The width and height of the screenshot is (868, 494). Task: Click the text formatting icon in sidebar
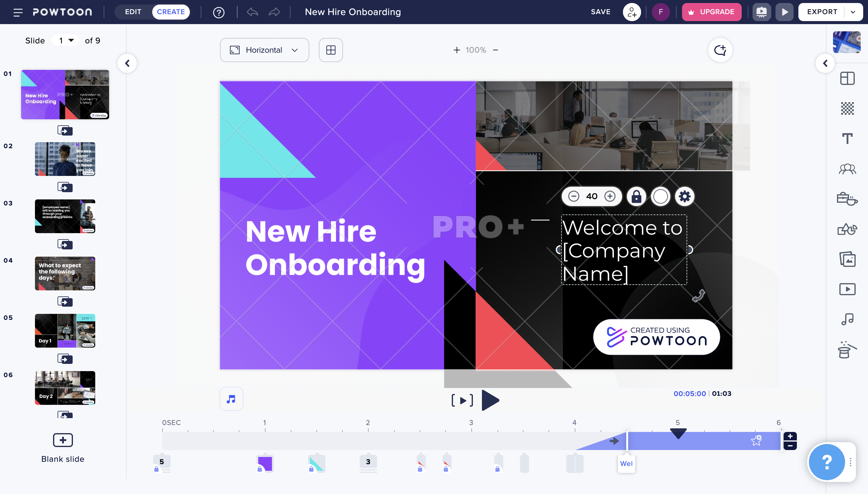click(x=847, y=138)
